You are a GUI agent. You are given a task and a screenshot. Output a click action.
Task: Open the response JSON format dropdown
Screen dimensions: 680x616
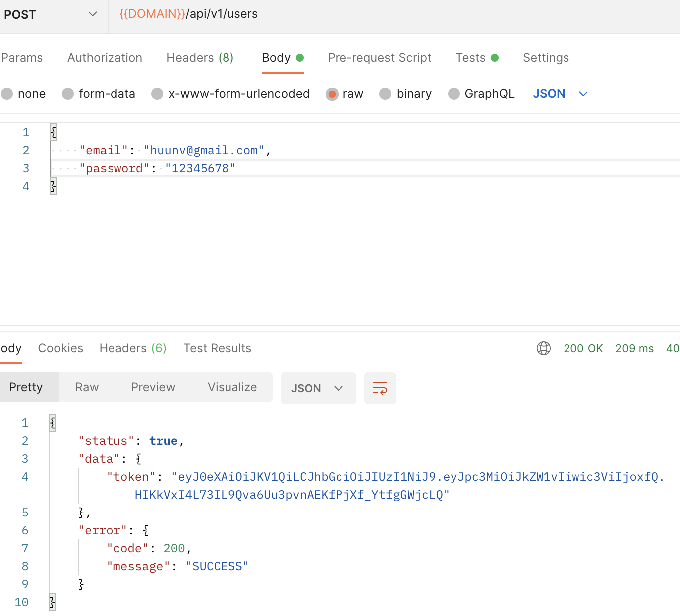pos(319,388)
